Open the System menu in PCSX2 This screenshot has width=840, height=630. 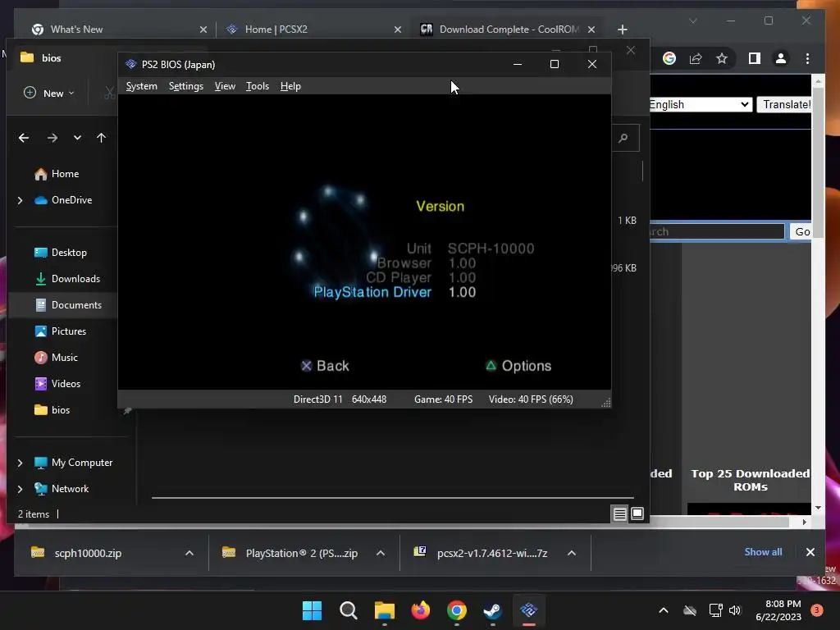141,86
